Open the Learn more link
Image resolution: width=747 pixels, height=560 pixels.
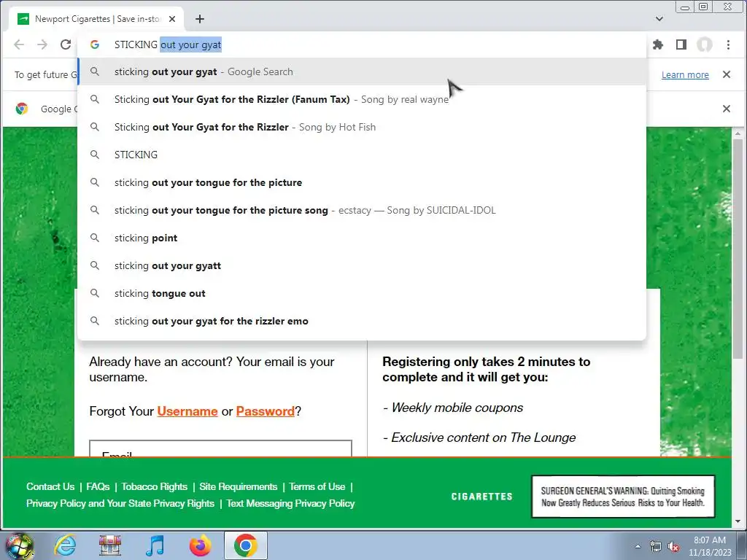coord(685,75)
